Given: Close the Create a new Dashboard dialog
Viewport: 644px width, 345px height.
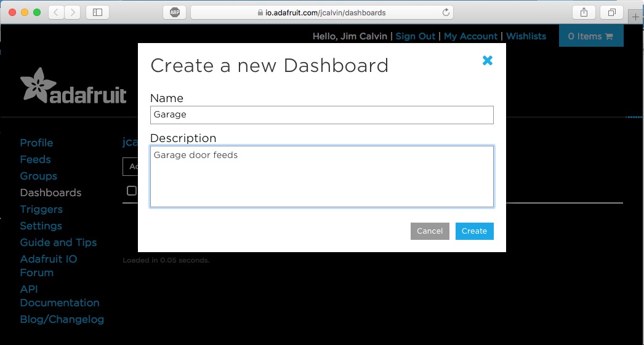Looking at the screenshot, I should coord(487,60).
